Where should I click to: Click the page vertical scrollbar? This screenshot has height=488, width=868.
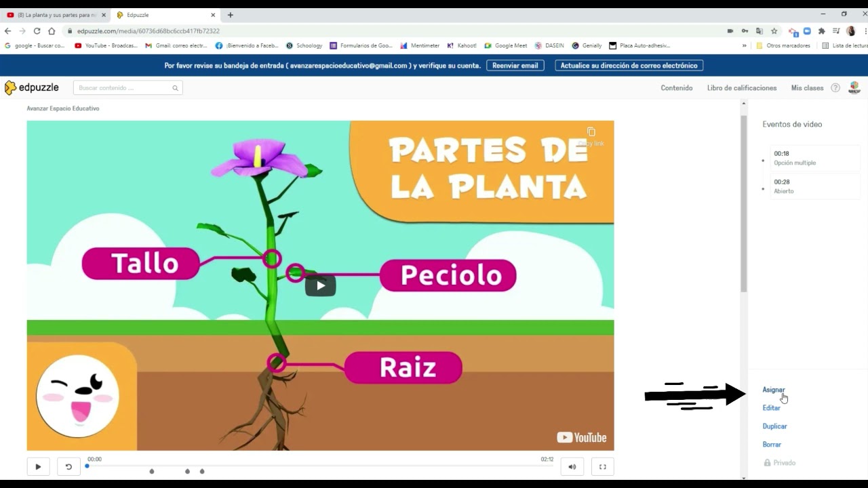pos(743,203)
